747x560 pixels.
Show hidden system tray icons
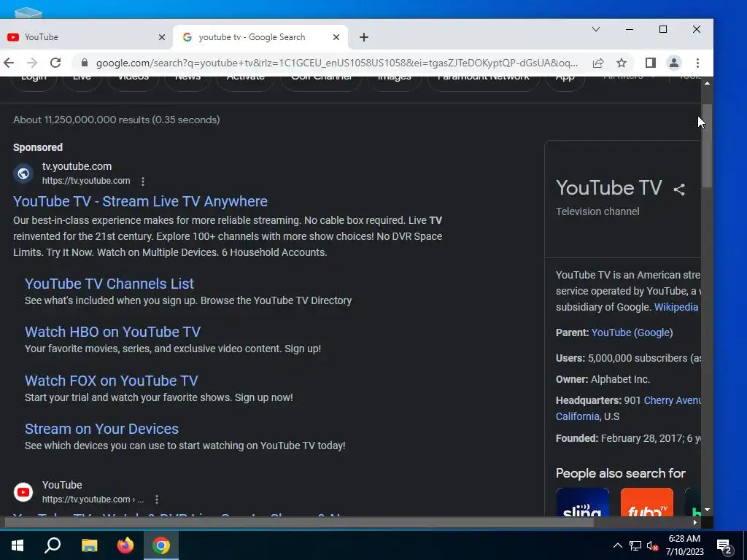[x=617, y=545]
